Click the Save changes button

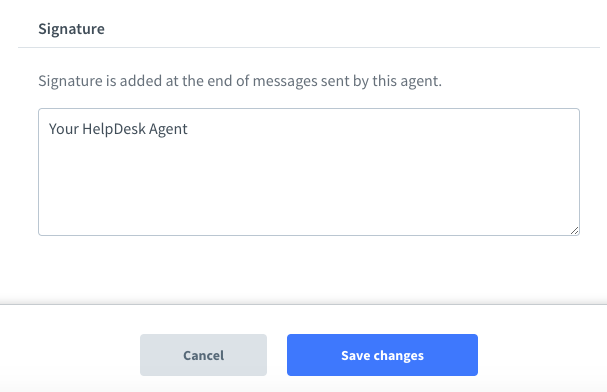382,355
